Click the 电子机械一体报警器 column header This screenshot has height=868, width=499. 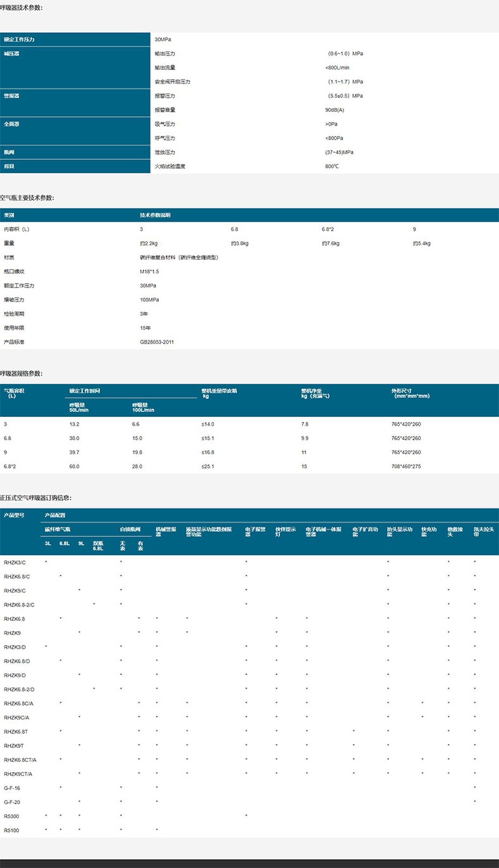[x=324, y=531]
